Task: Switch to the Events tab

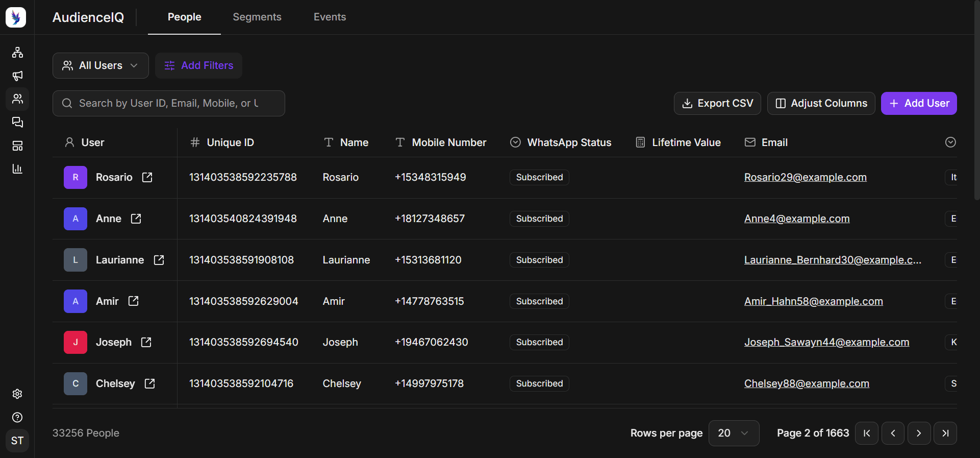Action: (x=330, y=17)
